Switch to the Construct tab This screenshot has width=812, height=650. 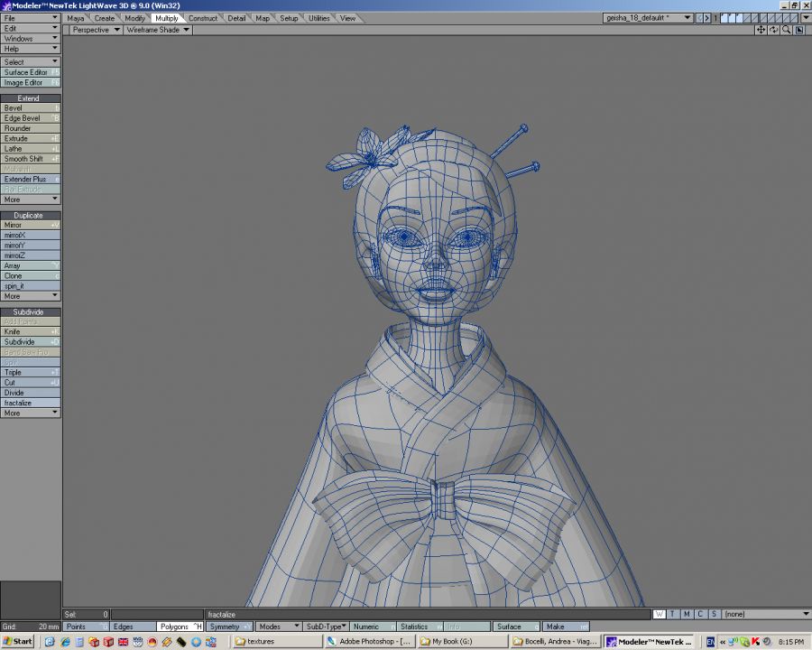pyautogui.click(x=202, y=18)
